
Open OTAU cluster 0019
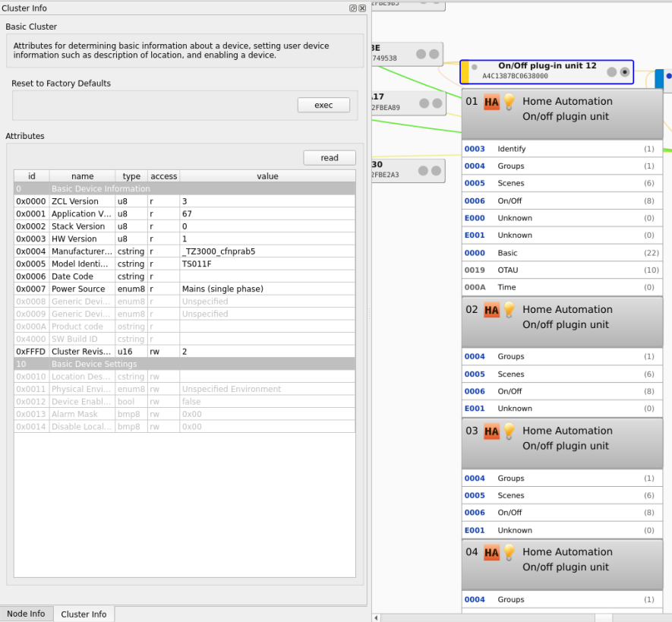click(x=562, y=270)
